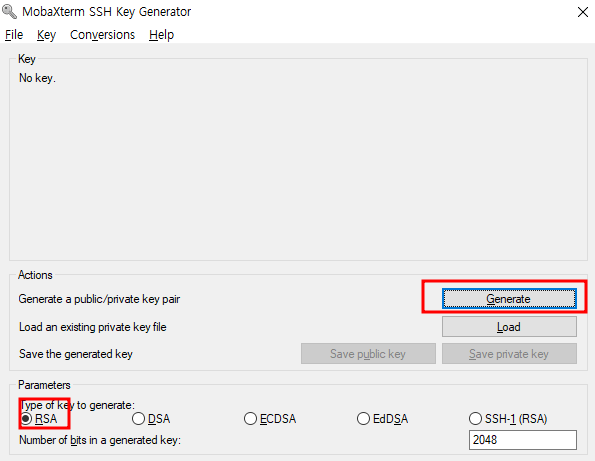Select the ECDSA key type
Image resolution: width=595 pixels, height=461 pixels.
270,419
